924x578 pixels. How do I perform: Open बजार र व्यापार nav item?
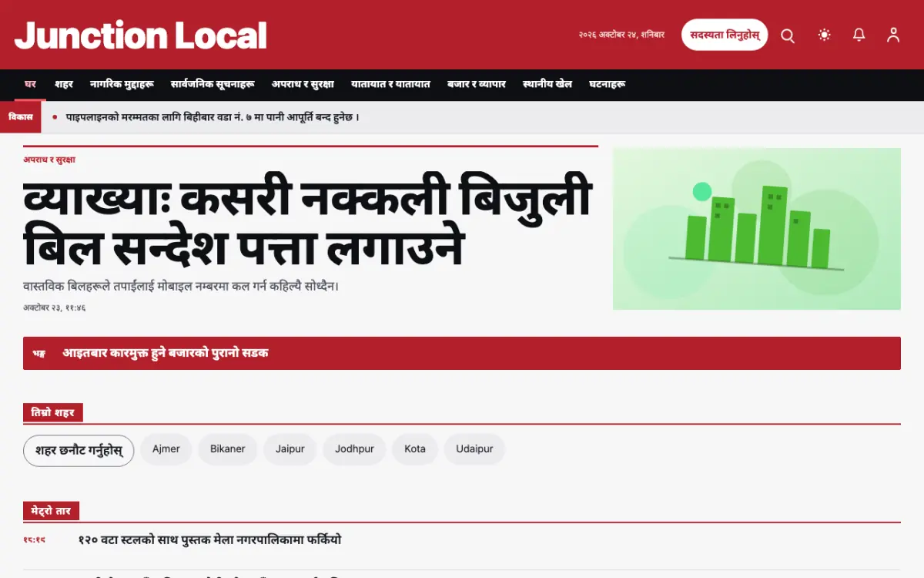click(x=477, y=85)
